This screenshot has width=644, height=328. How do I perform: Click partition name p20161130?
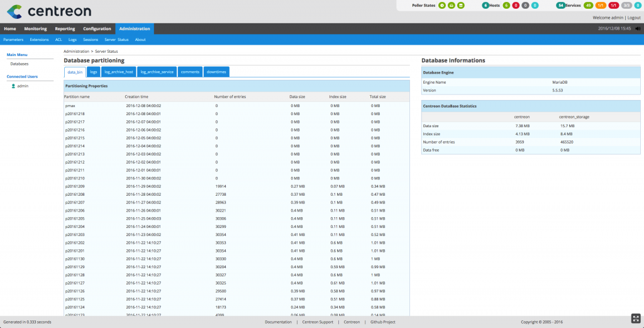(75, 259)
